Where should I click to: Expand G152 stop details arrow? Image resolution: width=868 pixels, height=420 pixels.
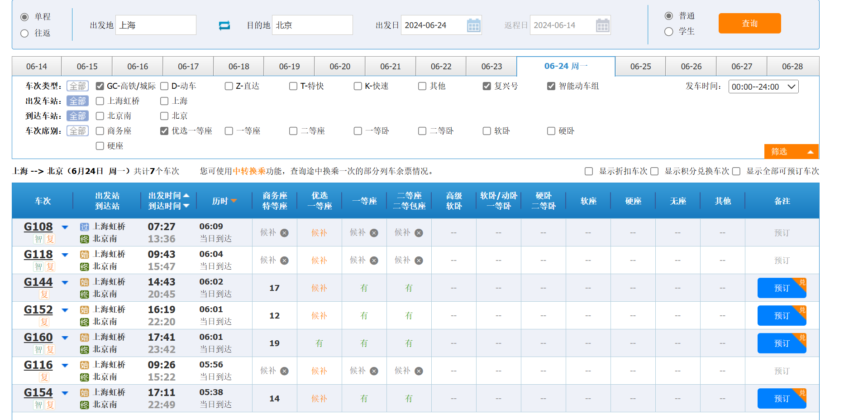(65, 310)
